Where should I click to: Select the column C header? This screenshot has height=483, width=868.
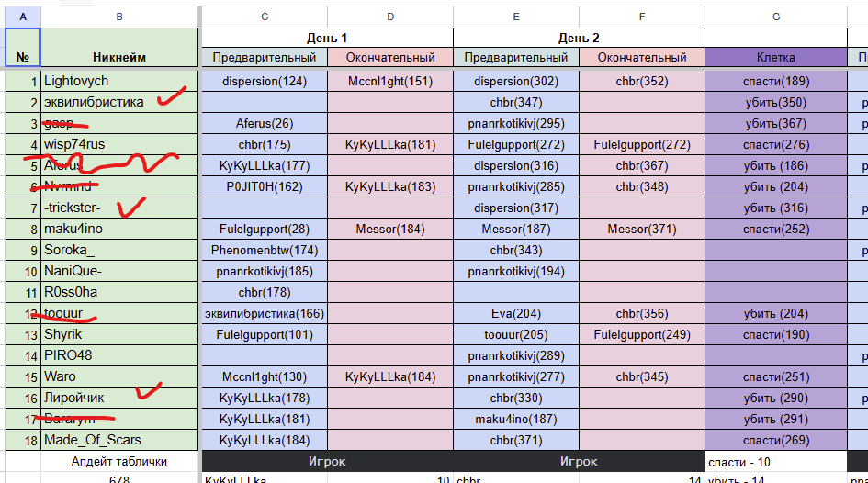[265, 17]
